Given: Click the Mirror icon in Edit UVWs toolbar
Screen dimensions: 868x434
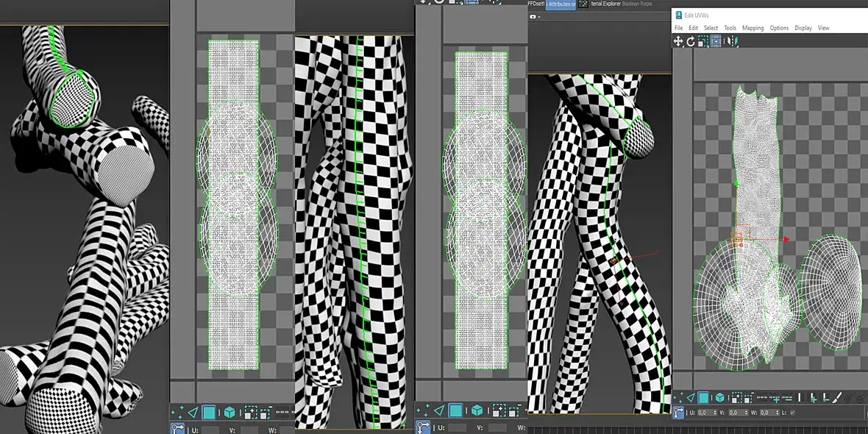Looking at the screenshot, I should [x=732, y=42].
